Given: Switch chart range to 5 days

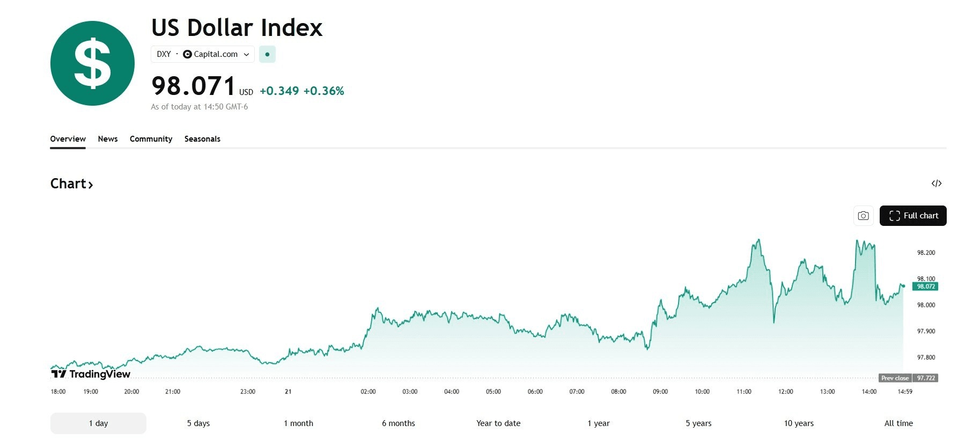Looking at the screenshot, I should pyautogui.click(x=198, y=423).
